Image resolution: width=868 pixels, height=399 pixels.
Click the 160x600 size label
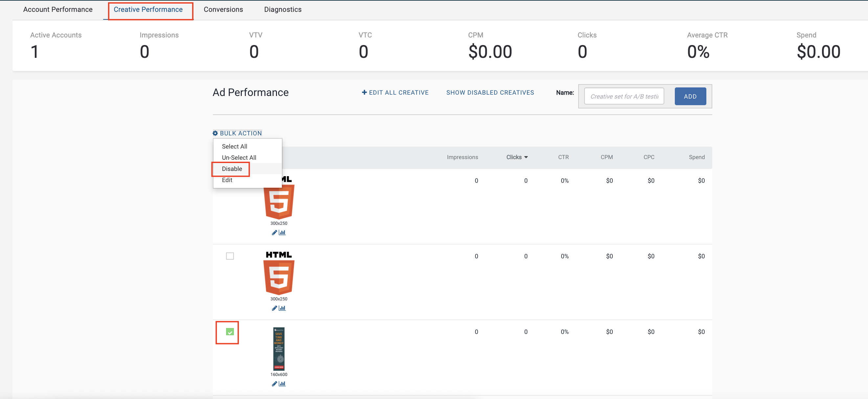[x=279, y=374]
